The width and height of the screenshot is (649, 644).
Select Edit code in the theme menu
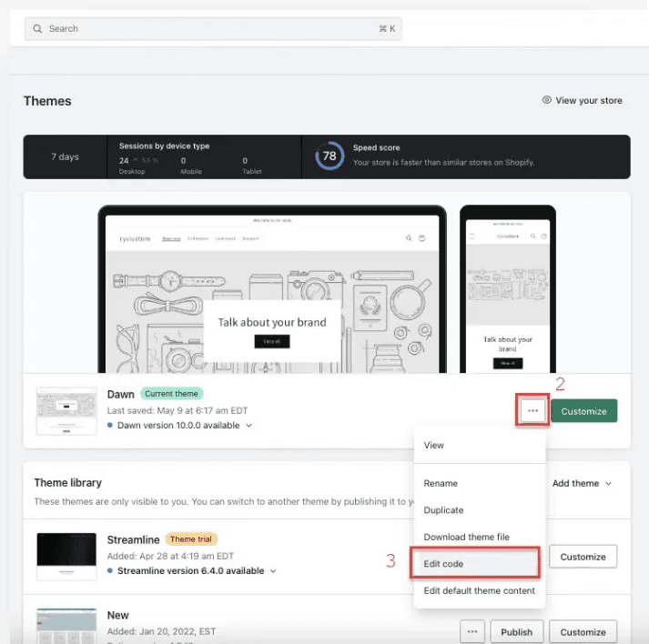[x=475, y=563]
